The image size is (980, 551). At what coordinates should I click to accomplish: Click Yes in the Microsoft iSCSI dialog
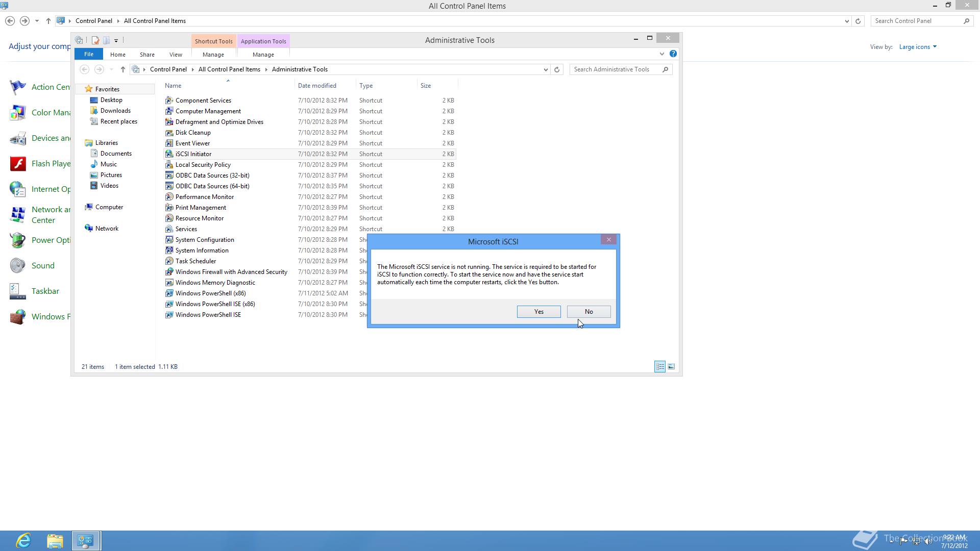[x=538, y=312]
